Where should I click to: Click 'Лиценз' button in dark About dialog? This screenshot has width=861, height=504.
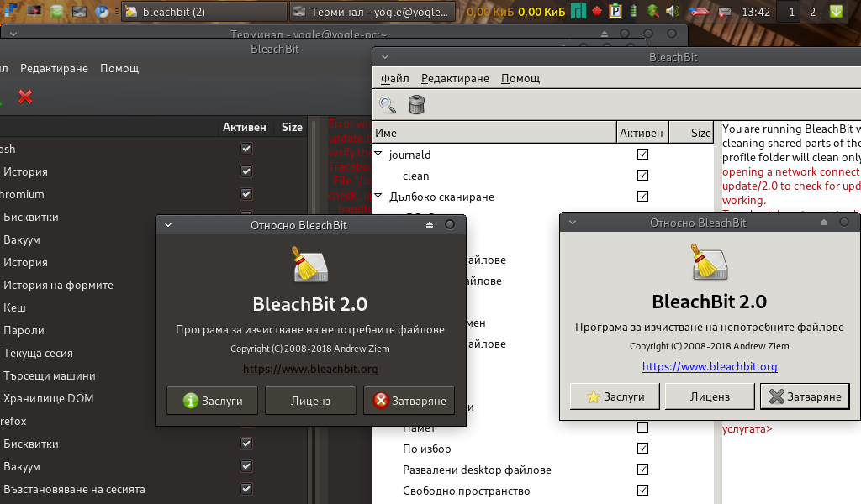click(310, 401)
